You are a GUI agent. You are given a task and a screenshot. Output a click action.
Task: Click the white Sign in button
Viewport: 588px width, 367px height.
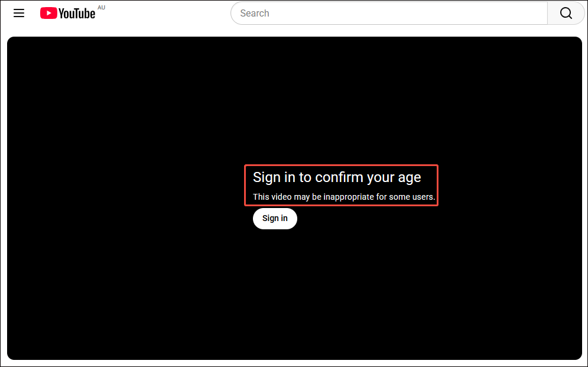click(x=275, y=218)
